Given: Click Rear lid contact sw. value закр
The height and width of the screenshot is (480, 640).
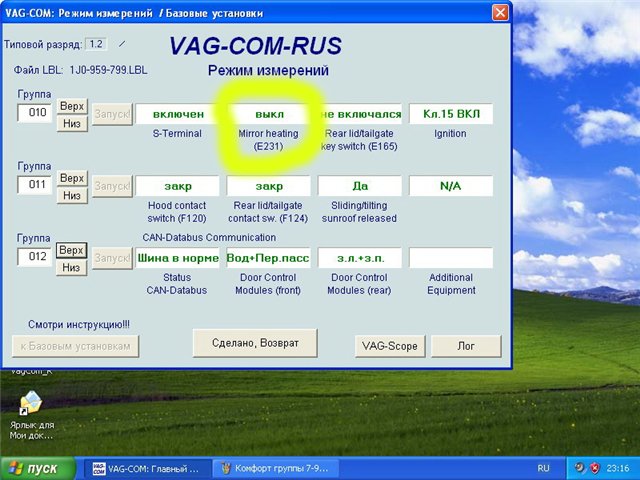Looking at the screenshot, I should pos(269,186).
